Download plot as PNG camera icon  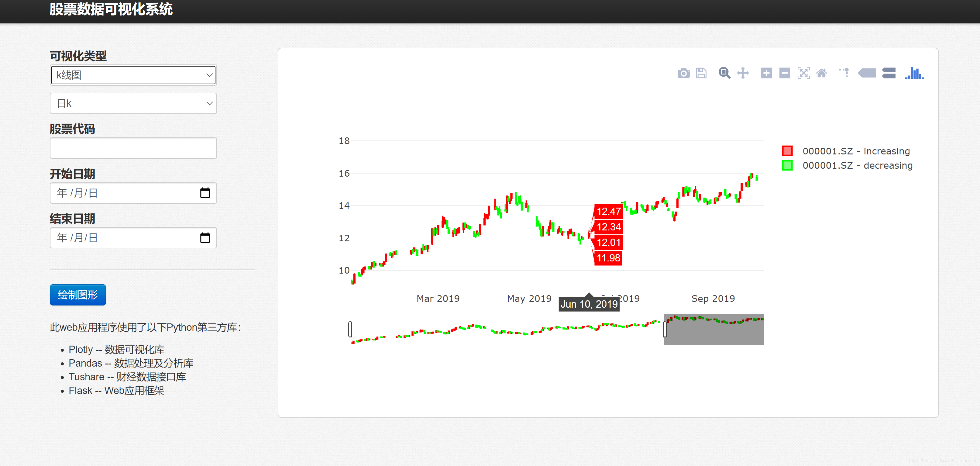tap(683, 73)
